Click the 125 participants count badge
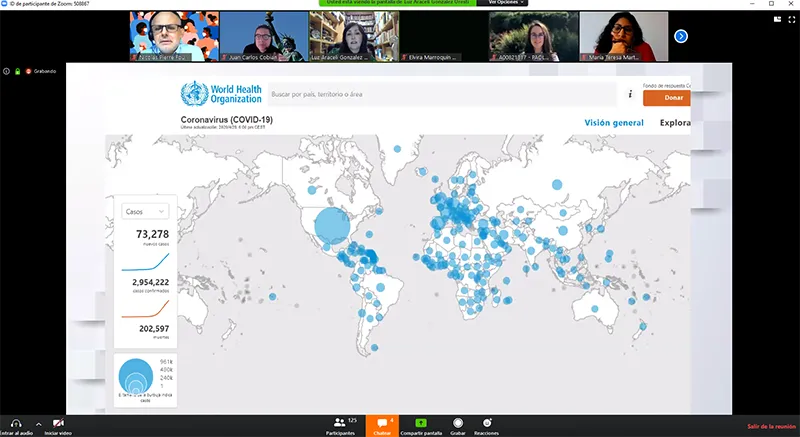 352,420
